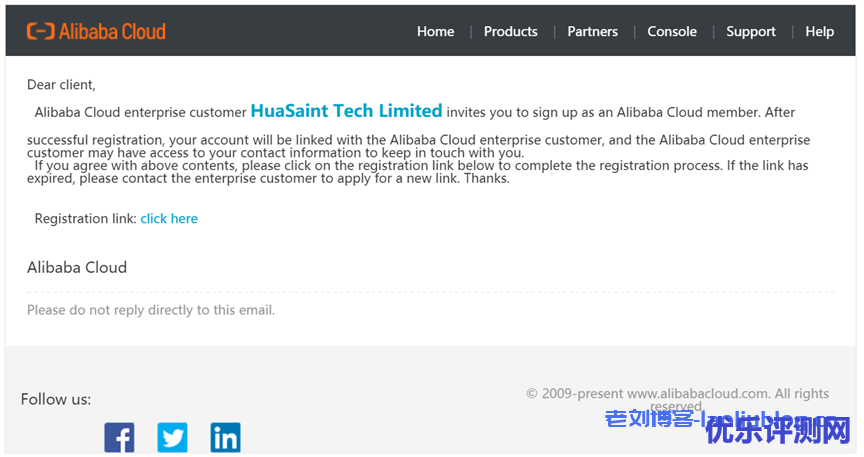Follow the "click here" registration link
Viewport: 864px width, 457px height.
click(x=169, y=219)
